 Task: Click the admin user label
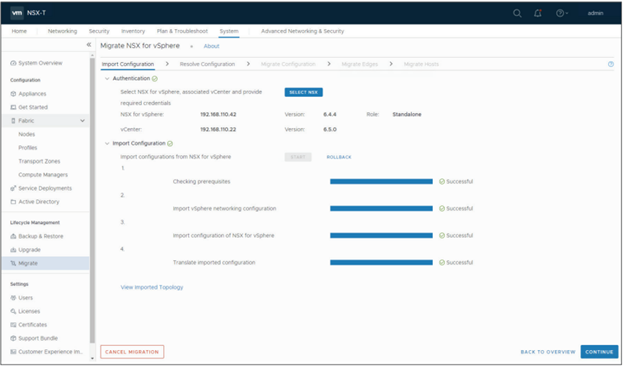595,13
